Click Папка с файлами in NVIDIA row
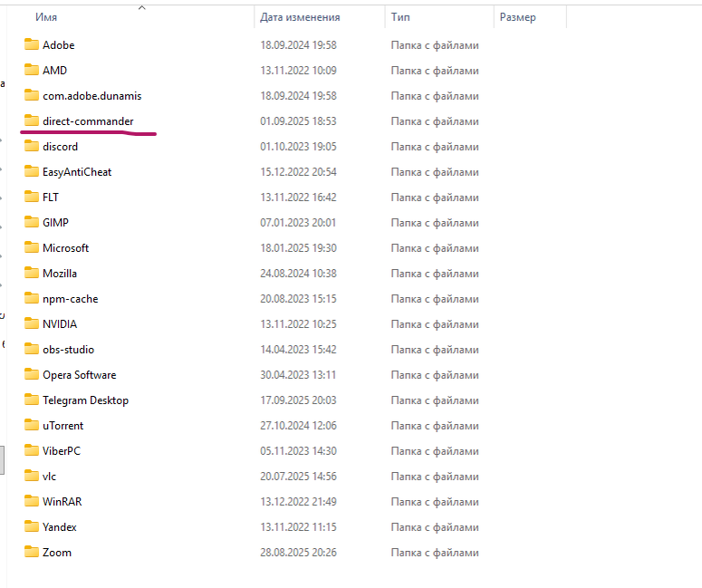Viewport: 702px width, 588px height. (435, 324)
